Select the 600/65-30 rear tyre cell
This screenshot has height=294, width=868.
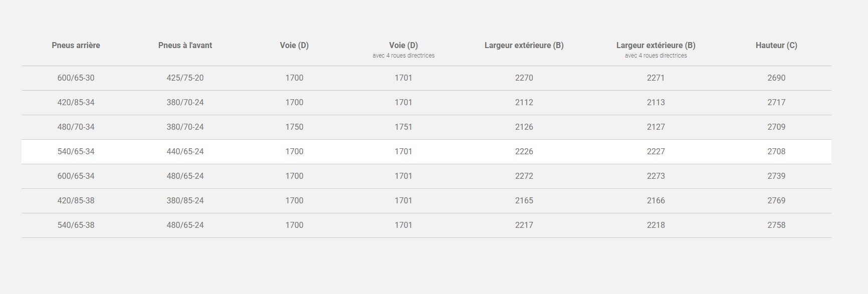pyautogui.click(x=76, y=78)
